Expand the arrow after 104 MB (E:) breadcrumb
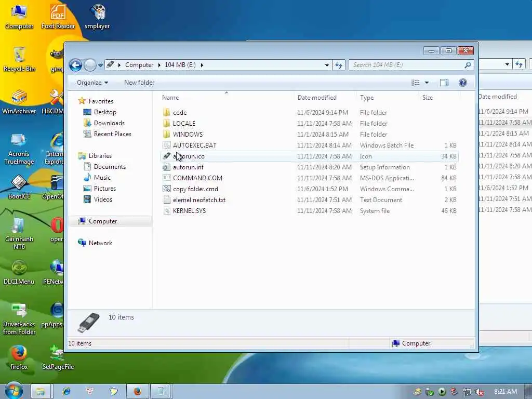The image size is (532, 399). tap(202, 65)
